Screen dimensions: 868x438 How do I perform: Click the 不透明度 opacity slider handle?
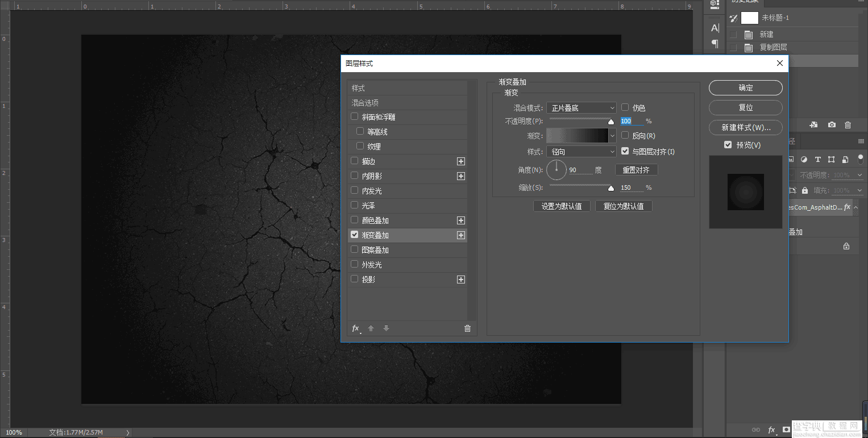611,121
